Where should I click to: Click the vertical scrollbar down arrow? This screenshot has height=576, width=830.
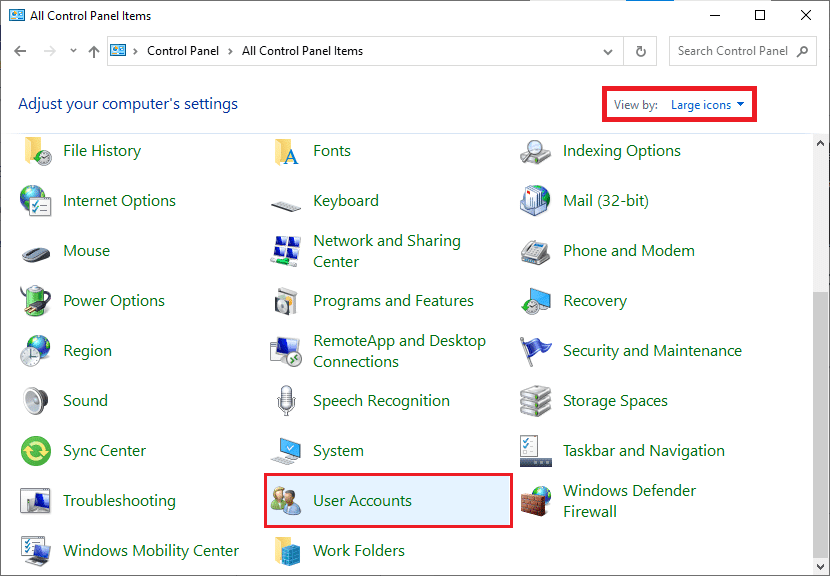821,566
